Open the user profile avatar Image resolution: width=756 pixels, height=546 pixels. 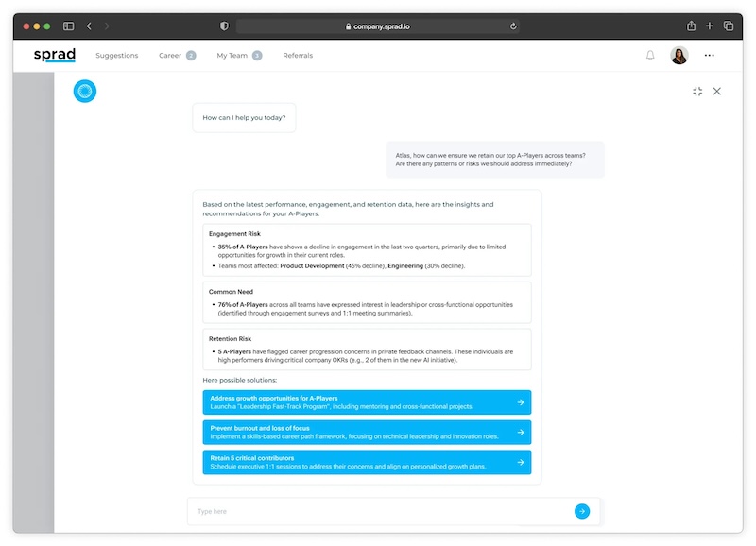pos(679,56)
